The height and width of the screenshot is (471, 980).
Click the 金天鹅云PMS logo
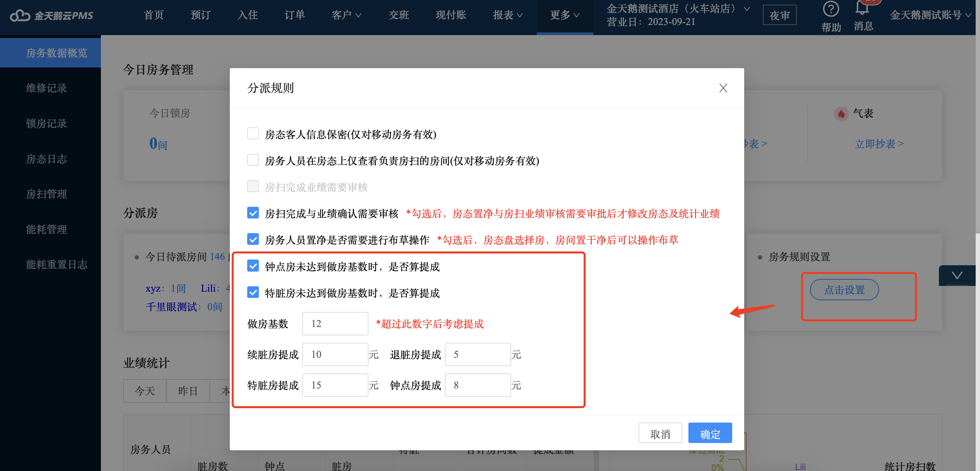click(51, 15)
